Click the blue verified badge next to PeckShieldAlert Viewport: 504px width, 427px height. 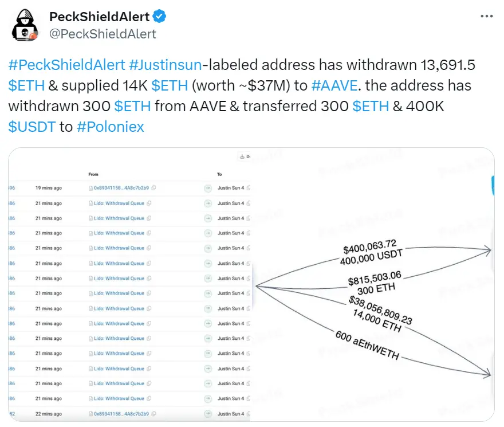click(x=158, y=17)
